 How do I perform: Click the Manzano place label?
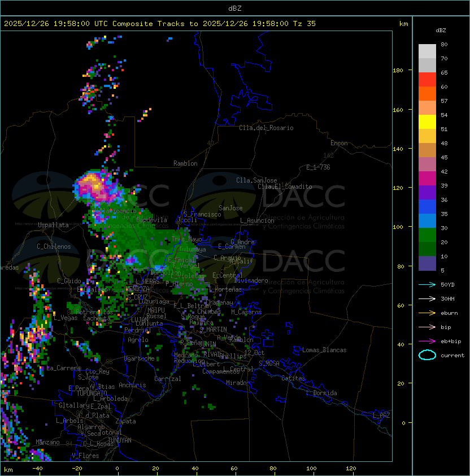point(47,442)
